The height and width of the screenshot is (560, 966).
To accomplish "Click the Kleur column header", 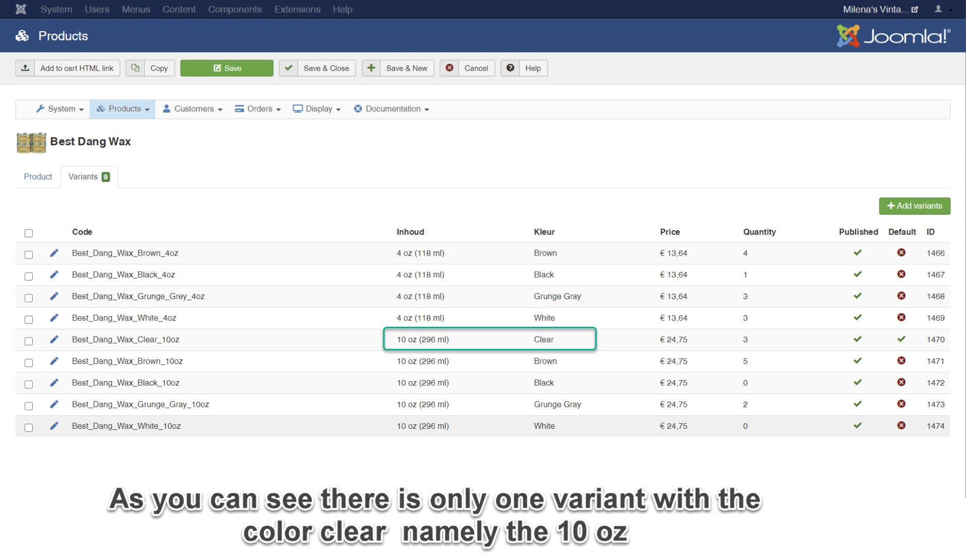I will tap(544, 232).
